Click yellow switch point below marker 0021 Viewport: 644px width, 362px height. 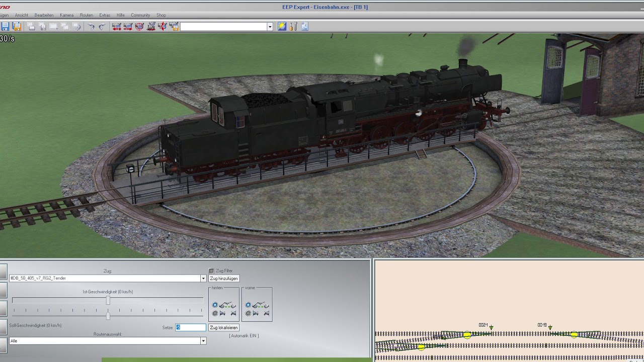467,334
